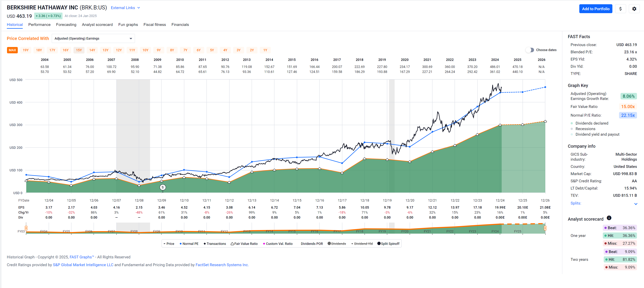Click the Split Spinoff S marker on chart
The height and width of the screenshot is (288, 644).
[162, 187]
